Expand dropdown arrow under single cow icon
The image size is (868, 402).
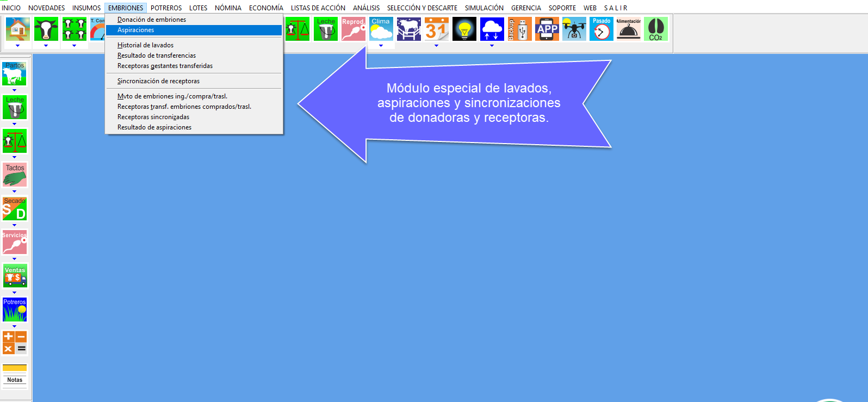(x=46, y=46)
